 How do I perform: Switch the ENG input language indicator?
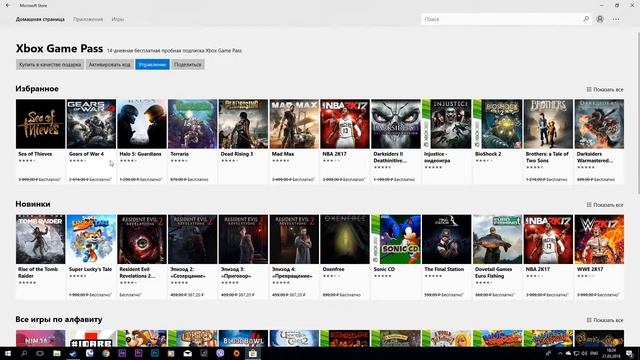click(x=594, y=353)
